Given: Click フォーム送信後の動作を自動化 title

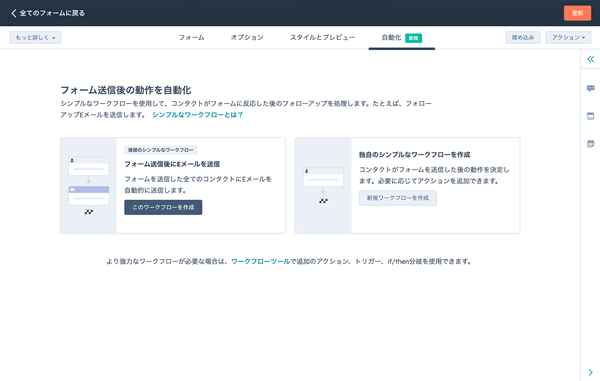Looking at the screenshot, I should click(x=126, y=90).
